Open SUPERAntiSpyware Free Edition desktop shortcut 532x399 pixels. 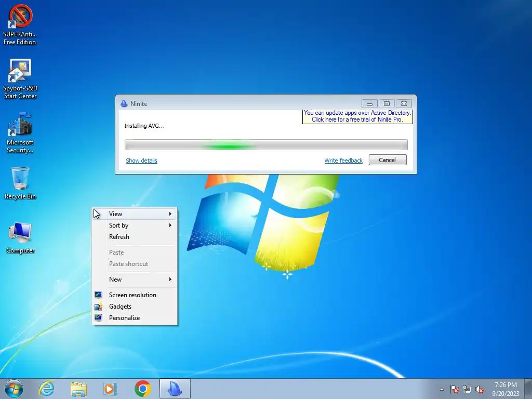pyautogui.click(x=20, y=25)
